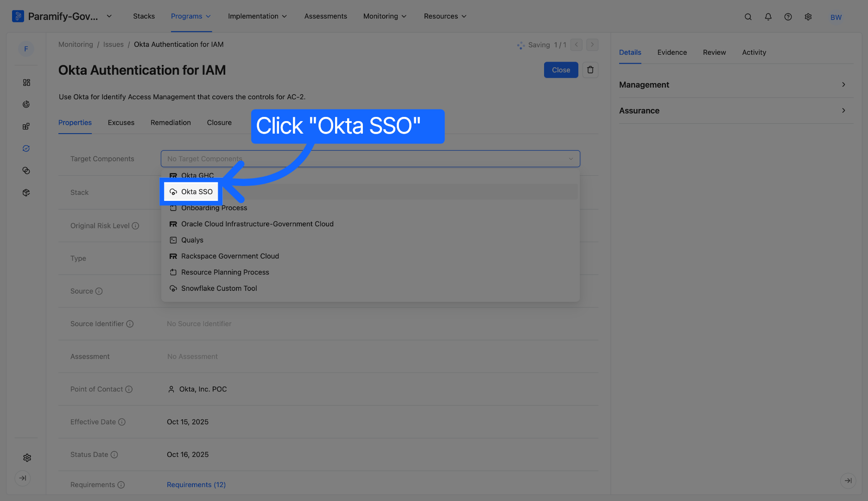Open the dashboard grid icon in sidebar
The image size is (868, 501).
pos(26,83)
